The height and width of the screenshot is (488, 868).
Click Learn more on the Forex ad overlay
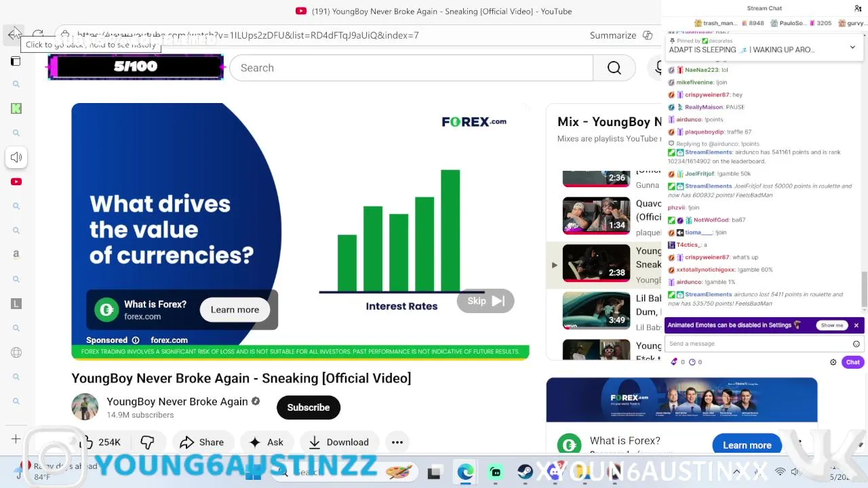coord(235,310)
